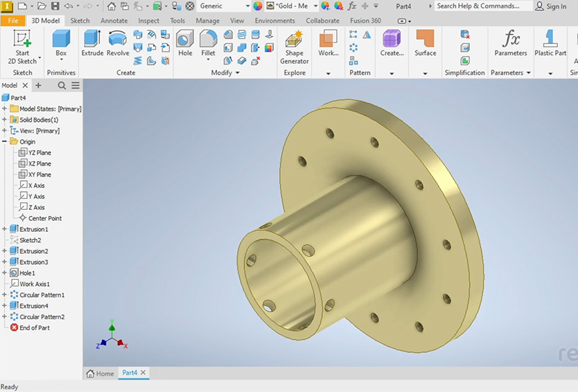Click the Search Help & Commands field
Viewport: 578px width, 392px height.
coord(483,6)
